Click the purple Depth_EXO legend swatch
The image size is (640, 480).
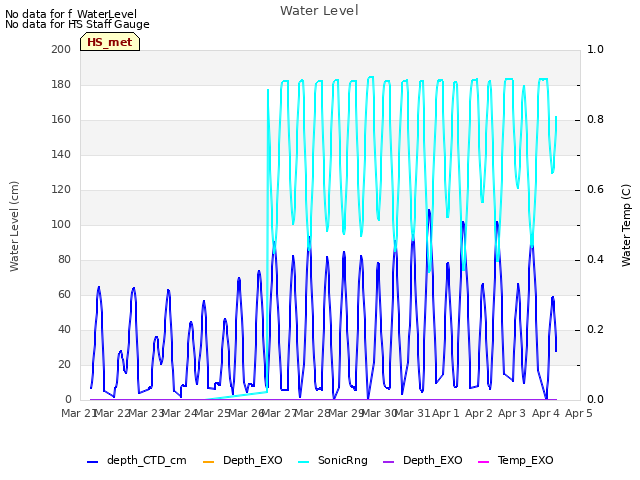389,462
